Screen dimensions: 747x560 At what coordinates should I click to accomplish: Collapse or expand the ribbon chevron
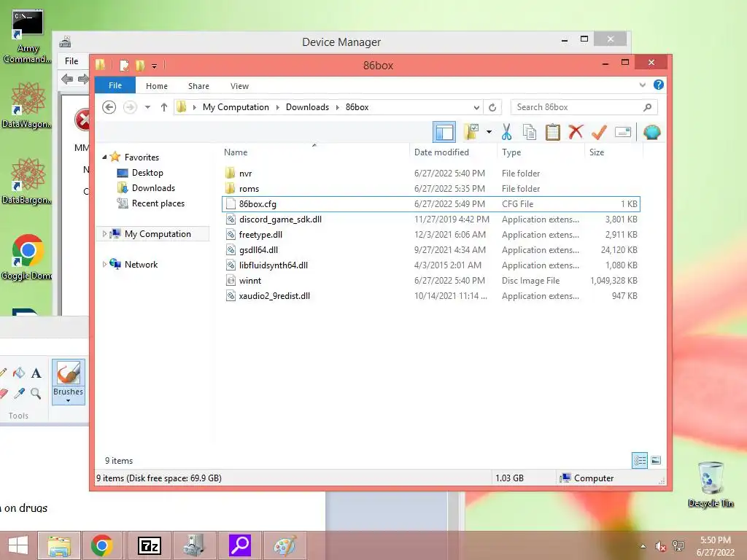(642, 85)
